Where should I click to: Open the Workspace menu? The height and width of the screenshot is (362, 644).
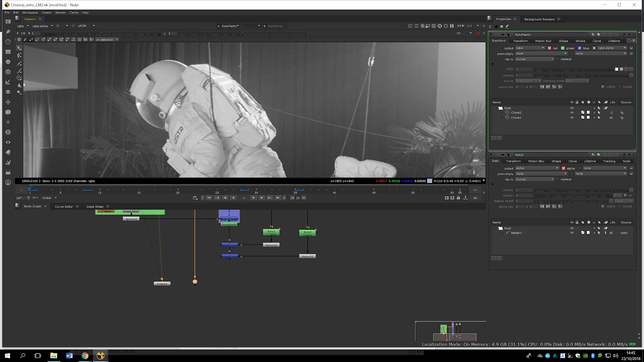30,12
